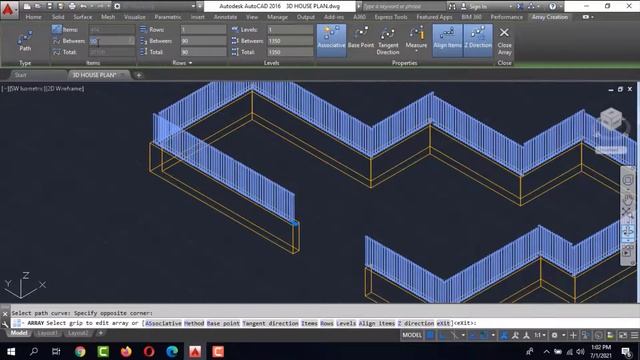Expand the Rows panel arrow
This screenshot has height=360, width=640.
[190, 63]
